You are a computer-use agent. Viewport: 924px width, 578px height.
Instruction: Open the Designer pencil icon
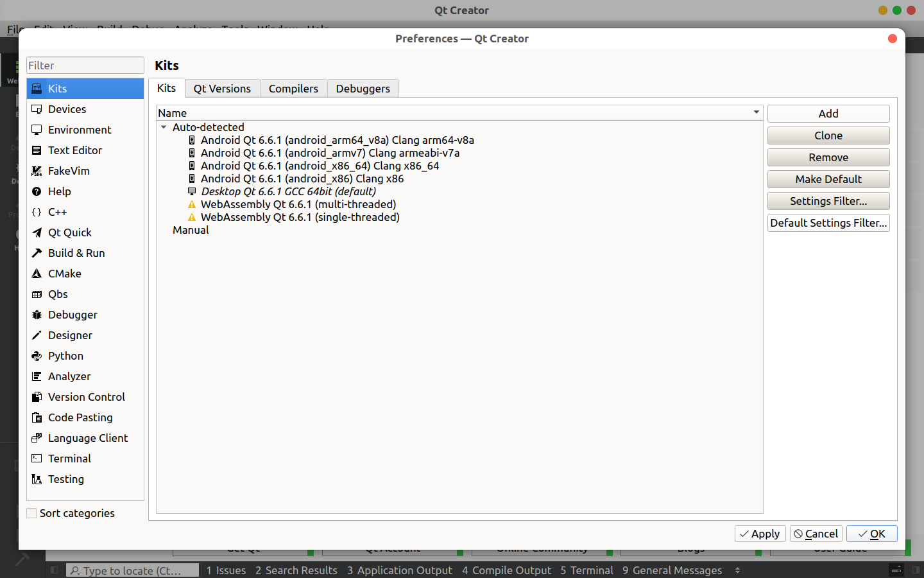click(x=37, y=335)
